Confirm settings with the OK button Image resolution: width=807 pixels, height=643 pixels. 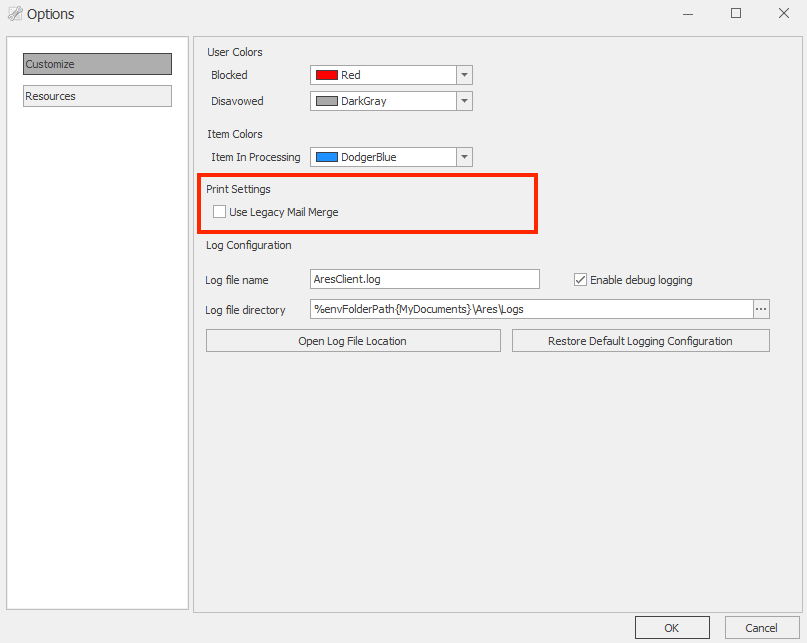(672, 627)
